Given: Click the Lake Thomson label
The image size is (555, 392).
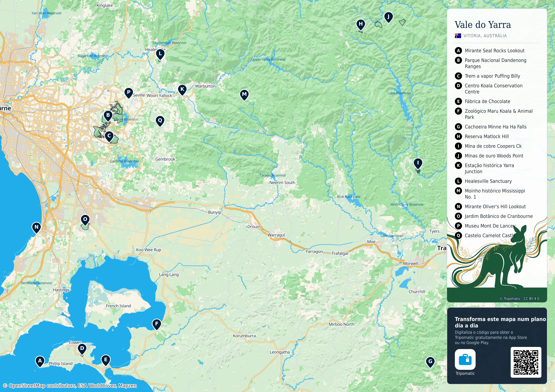Looking at the screenshot, I should coord(399,93).
